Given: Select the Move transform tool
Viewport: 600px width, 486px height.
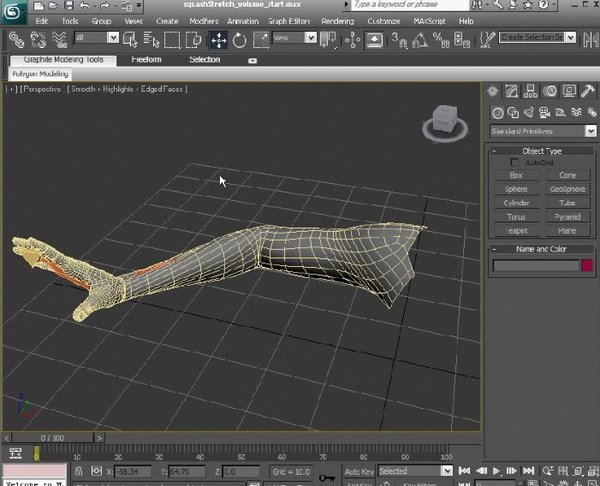Looking at the screenshot, I should (219, 40).
